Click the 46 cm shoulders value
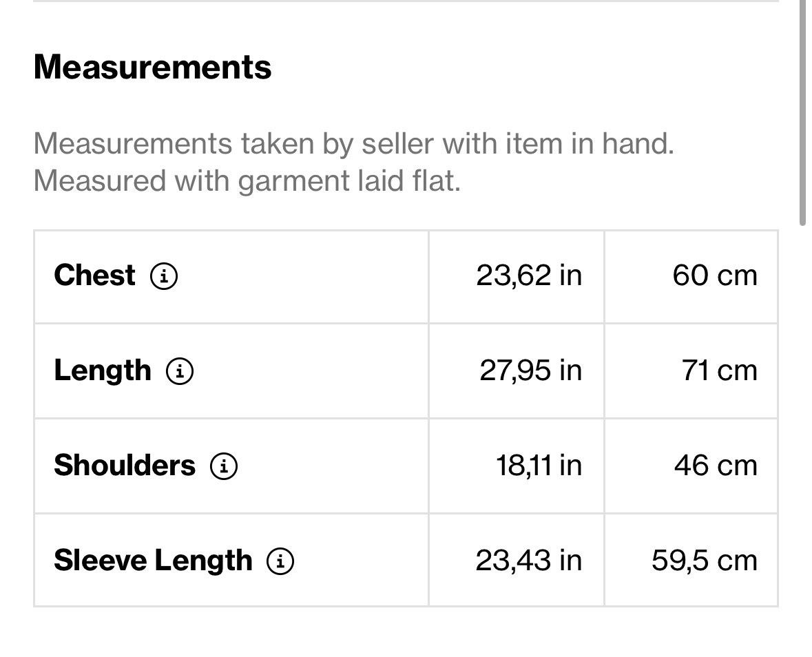The width and height of the screenshot is (812, 657). 716,466
